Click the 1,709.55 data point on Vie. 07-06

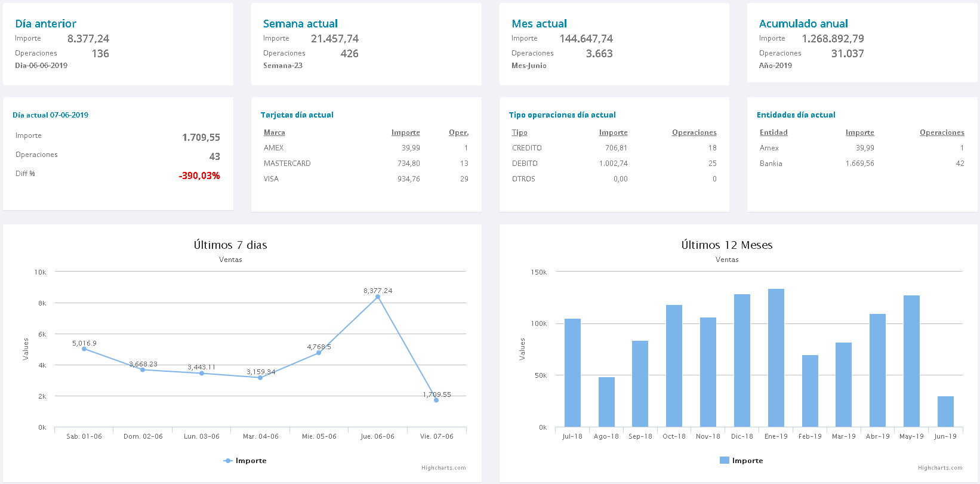[436, 400]
